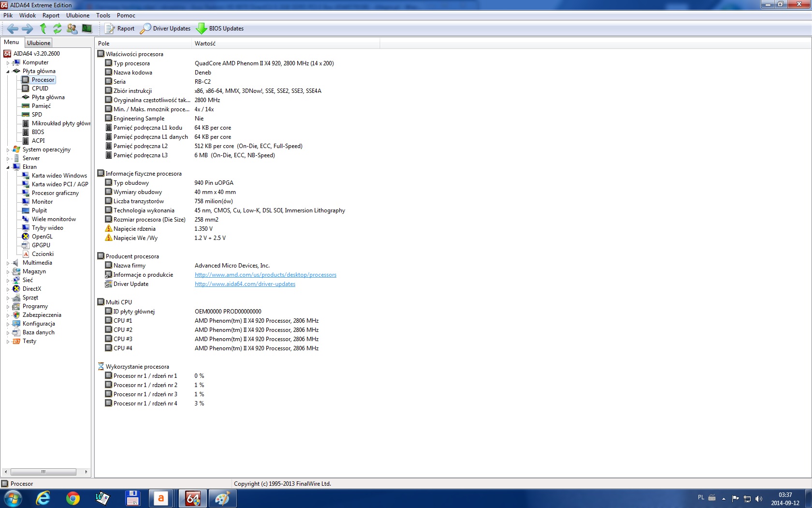Image resolution: width=812 pixels, height=508 pixels.
Task: Expand the Magazyn tree node
Action: 8,272
